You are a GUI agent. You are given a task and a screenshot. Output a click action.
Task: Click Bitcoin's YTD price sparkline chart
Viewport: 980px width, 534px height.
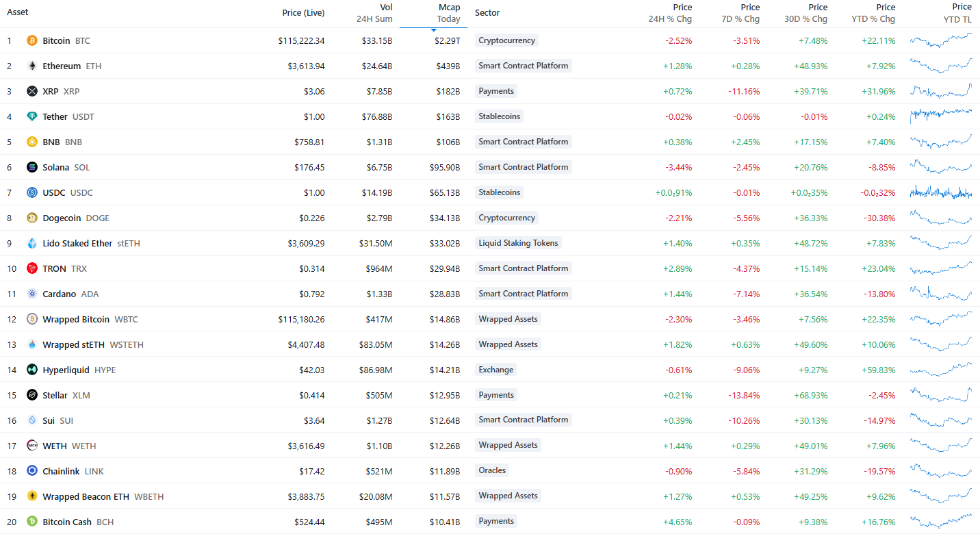click(940, 40)
